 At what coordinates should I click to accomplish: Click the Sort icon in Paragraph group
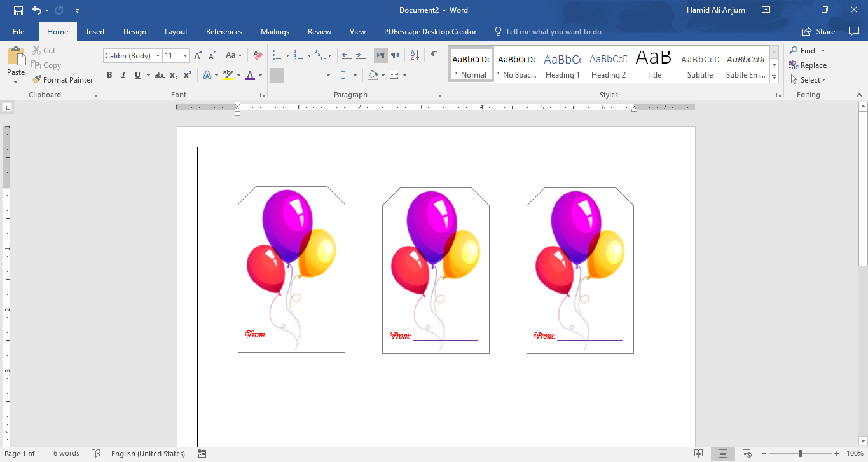413,55
